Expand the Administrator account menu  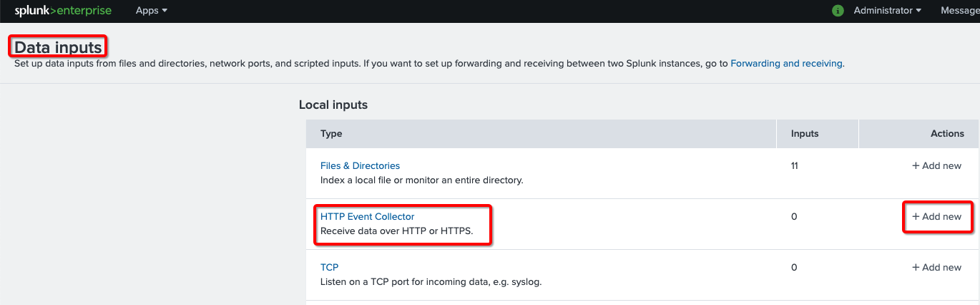click(887, 11)
